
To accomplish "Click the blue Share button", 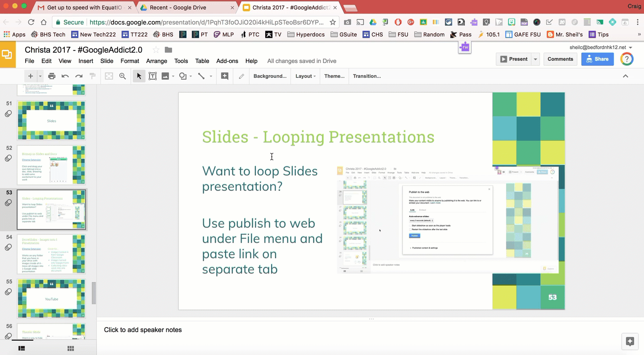I will tap(597, 59).
